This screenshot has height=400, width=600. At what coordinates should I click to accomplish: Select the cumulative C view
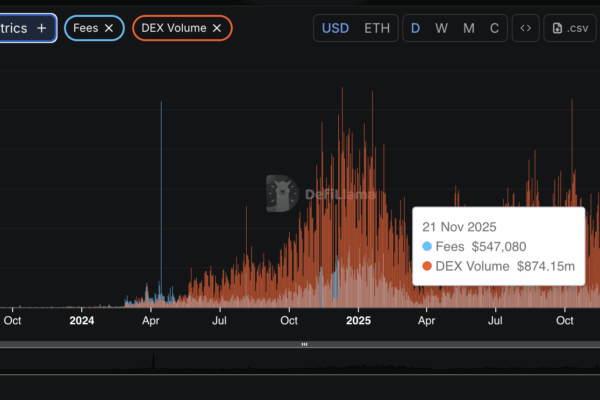(x=494, y=28)
